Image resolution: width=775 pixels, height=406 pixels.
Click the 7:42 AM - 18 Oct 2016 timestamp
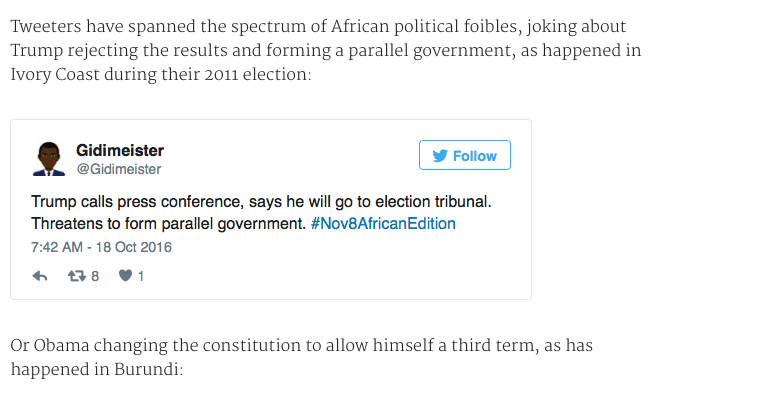click(101, 247)
